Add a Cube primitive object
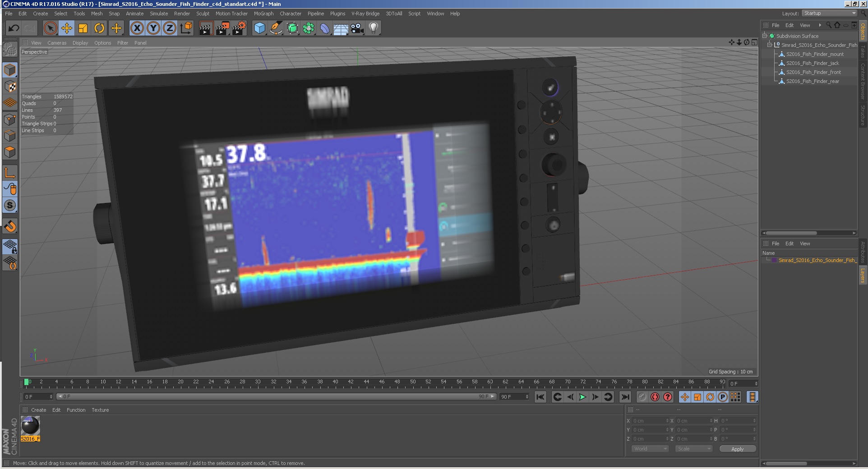 (259, 28)
